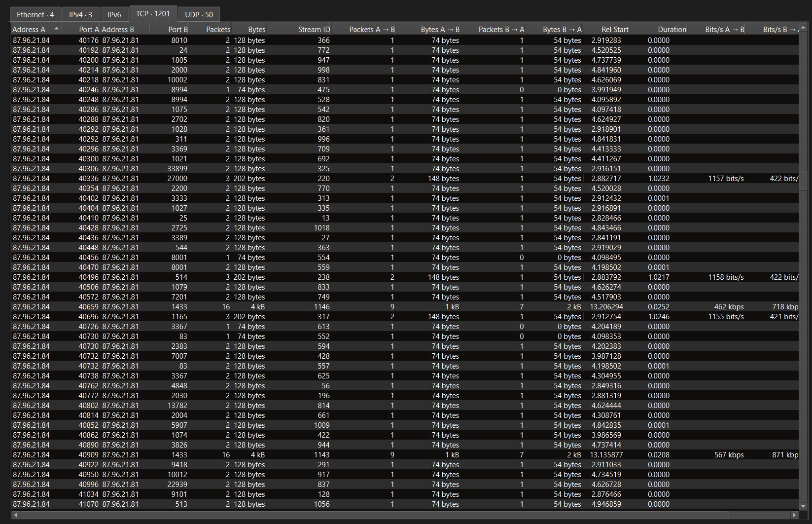
Task: Click Port B 10002 cell
Action: point(177,80)
